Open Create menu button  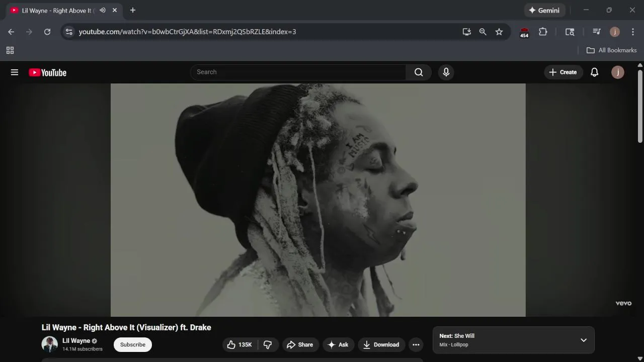pos(563,72)
